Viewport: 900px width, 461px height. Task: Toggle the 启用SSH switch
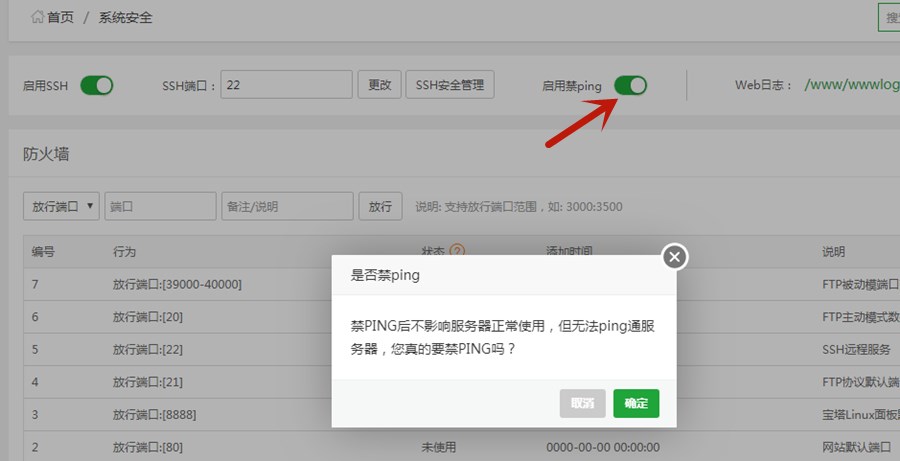(97, 86)
